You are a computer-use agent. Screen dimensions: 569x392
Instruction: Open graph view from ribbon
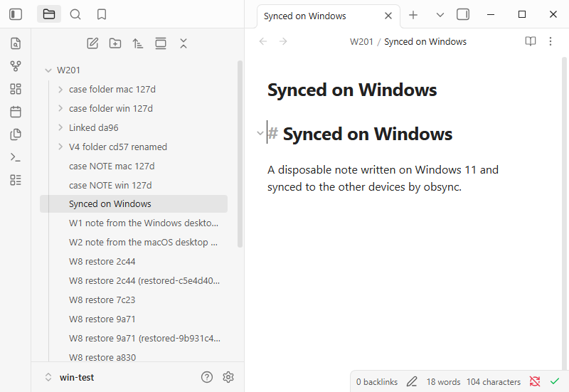point(16,66)
